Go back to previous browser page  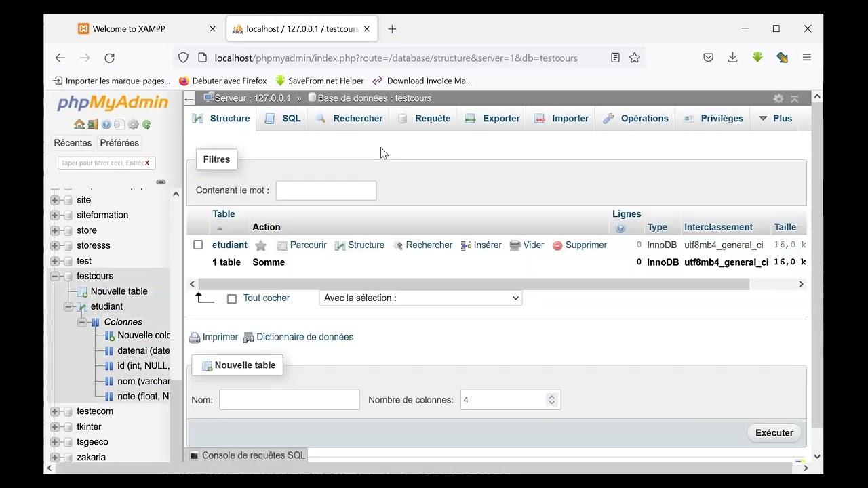60,58
